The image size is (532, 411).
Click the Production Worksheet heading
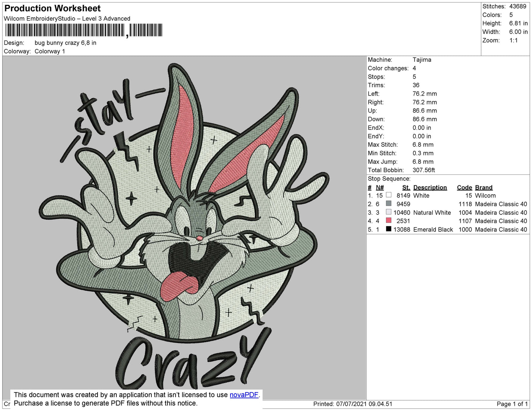tap(52, 8)
